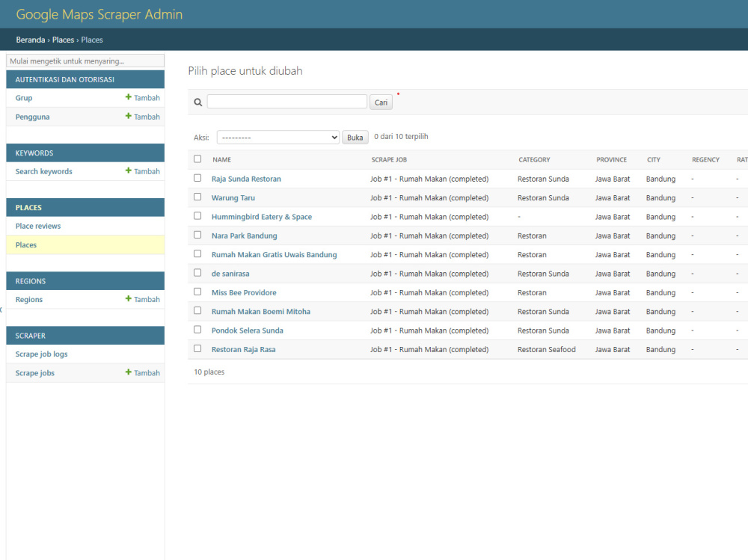Select the Warung Taru row checkbox
Image resolution: width=748 pixels, height=560 pixels.
pos(197,197)
